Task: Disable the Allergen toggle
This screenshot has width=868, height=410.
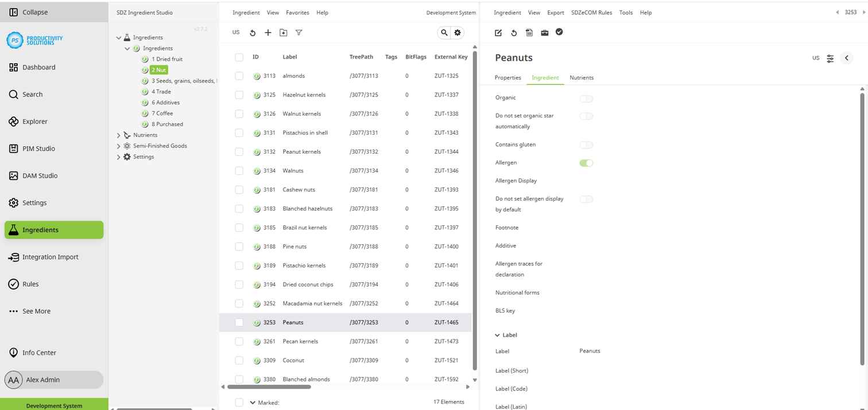Action: 586,163
